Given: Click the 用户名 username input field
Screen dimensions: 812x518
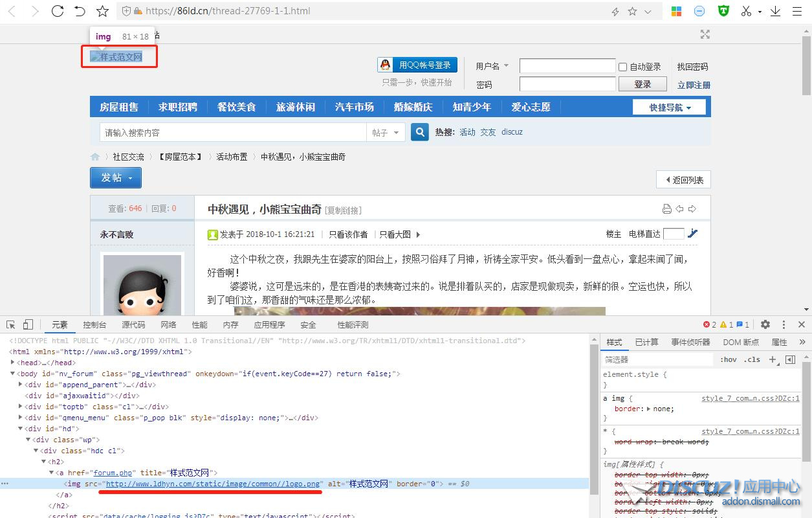Looking at the screenshot, I should (567, 65).
